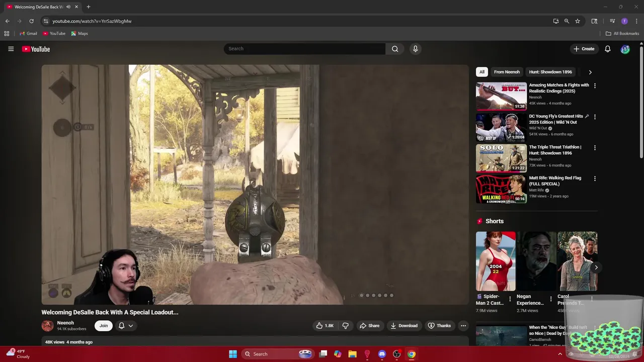
Task: Select the Hunt: Showdown 1896 chip
Action: pos(550,72)
